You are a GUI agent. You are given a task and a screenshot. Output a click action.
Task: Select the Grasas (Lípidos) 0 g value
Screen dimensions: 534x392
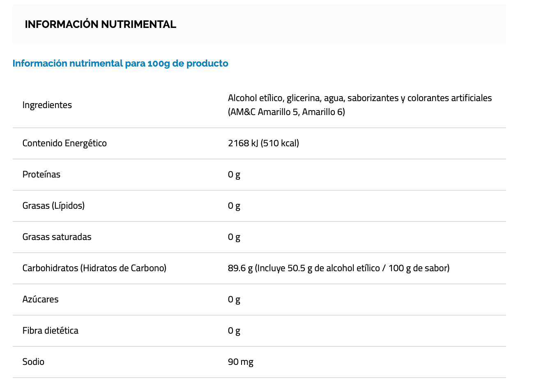234,206
